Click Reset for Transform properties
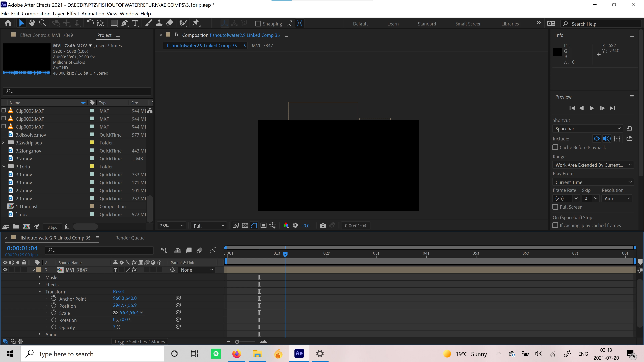 [x=118, y=292]
